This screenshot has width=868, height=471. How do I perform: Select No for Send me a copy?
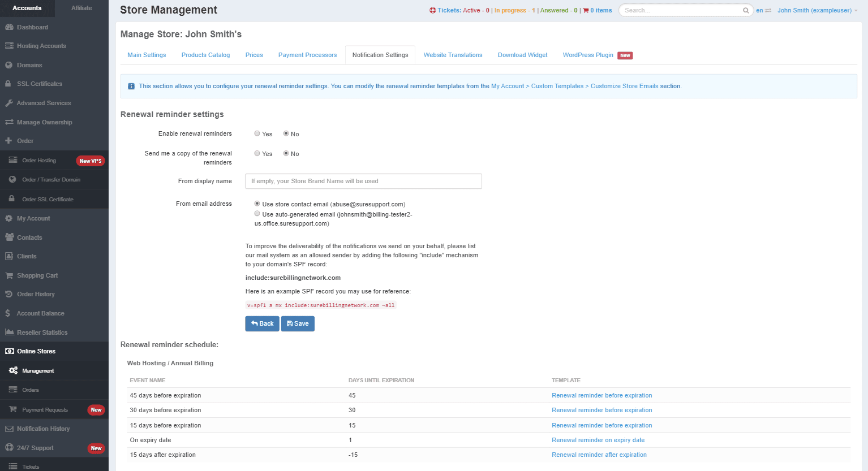pyautogui.click(x=286, y=153)
